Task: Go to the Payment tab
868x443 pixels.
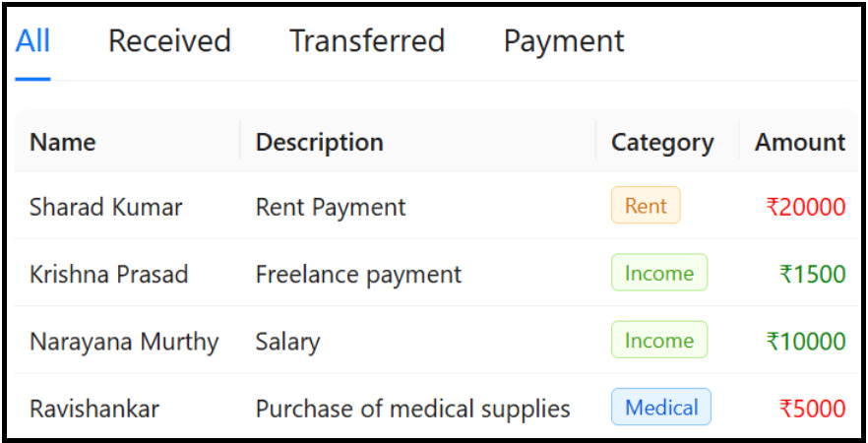Action: click(x=564, y=41)
